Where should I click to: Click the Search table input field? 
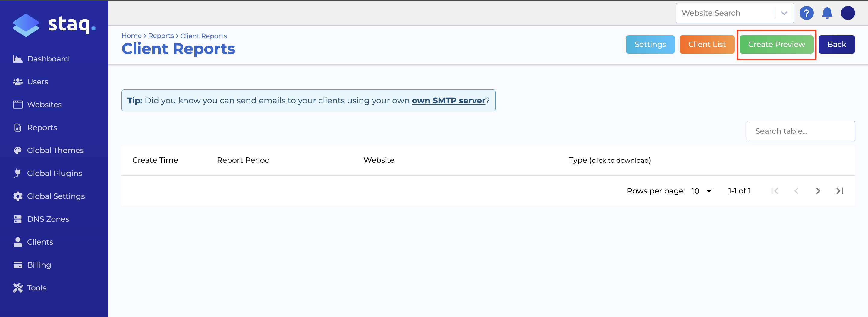(x=800, y=131)
